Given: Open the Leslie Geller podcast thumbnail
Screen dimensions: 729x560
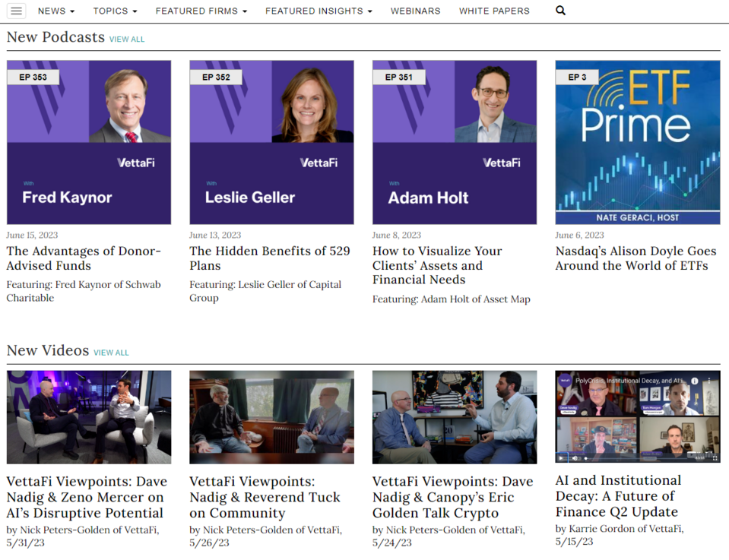Looking at the screenshot, I should 271,142.
